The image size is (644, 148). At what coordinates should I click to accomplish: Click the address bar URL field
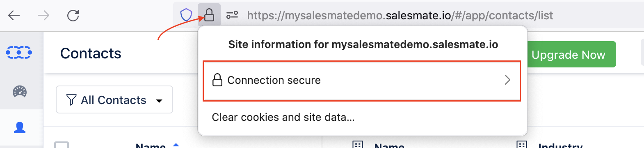[x=400, y=16]
